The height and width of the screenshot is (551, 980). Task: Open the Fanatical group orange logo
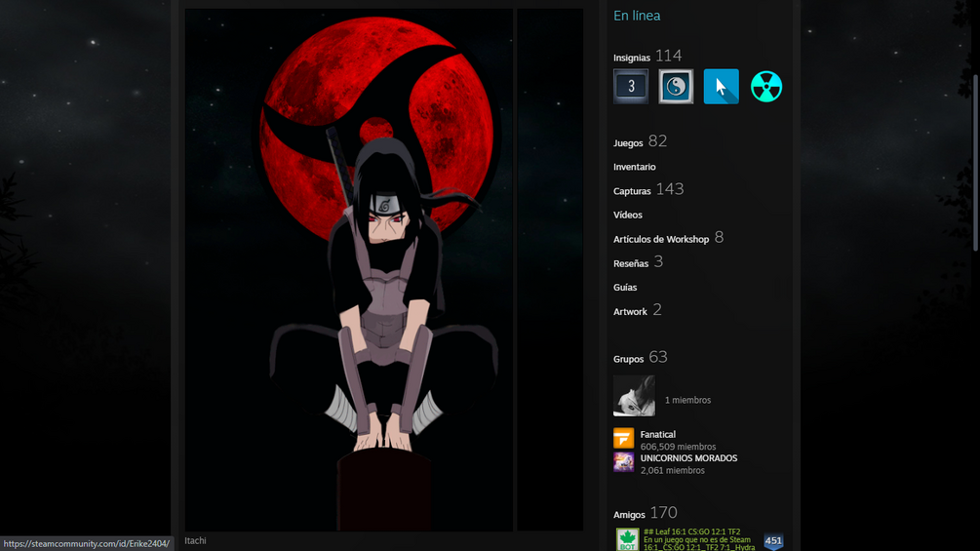point(623,439)
